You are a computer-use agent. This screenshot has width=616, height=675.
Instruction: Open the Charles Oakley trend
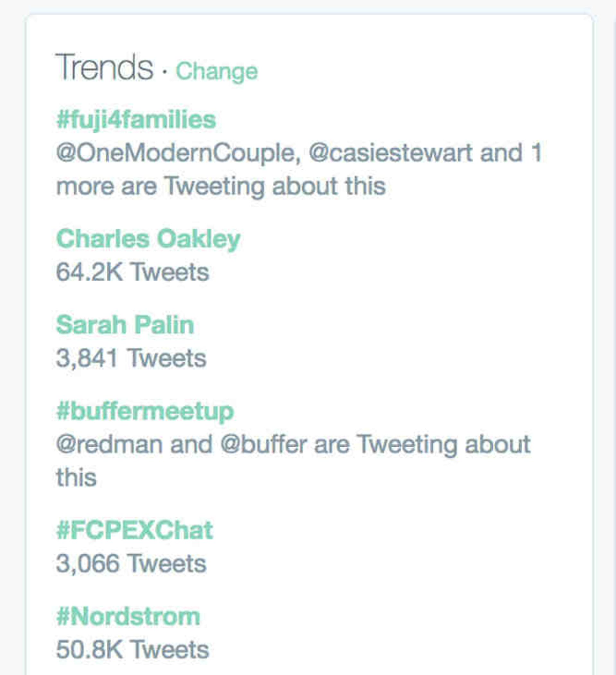pyautogui.click(x=148, y=239)
